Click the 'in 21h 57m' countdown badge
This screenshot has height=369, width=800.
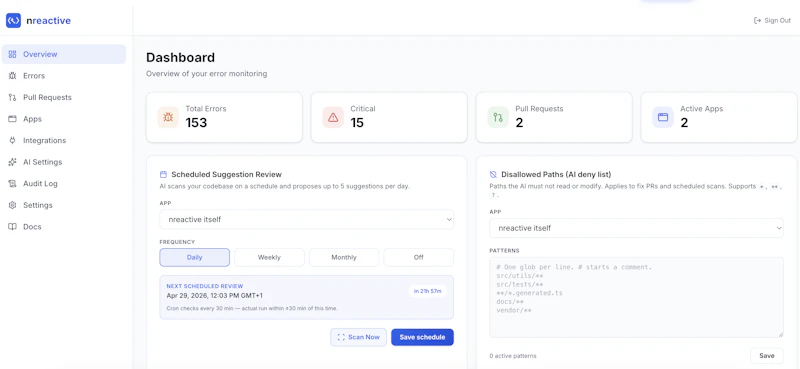coord(428,291)
